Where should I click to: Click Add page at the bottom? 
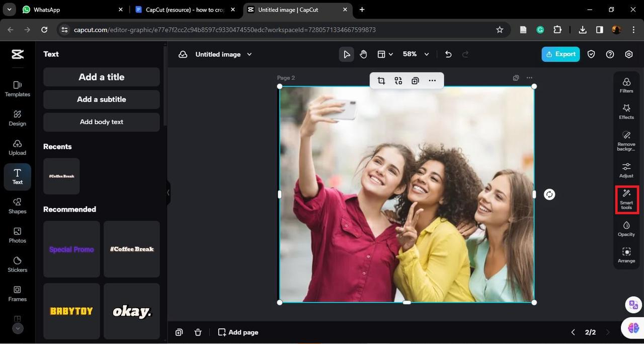click(x=238, y=332)
